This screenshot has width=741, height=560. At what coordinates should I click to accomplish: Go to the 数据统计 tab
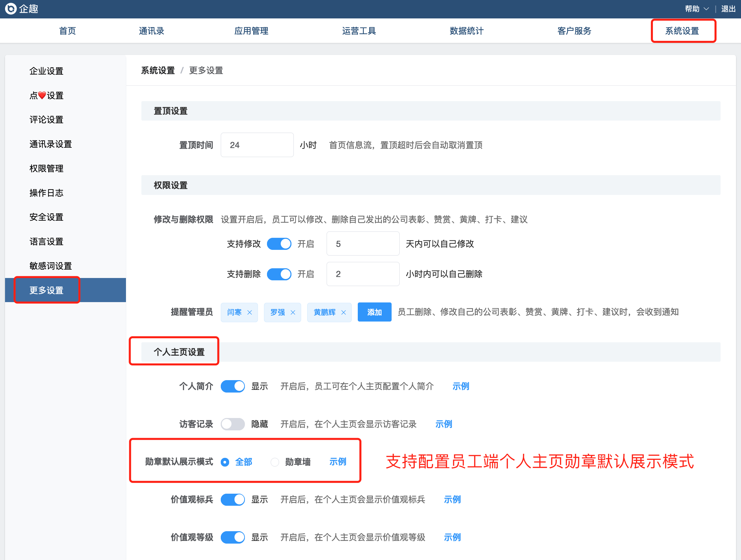click(x=466, y=31)
